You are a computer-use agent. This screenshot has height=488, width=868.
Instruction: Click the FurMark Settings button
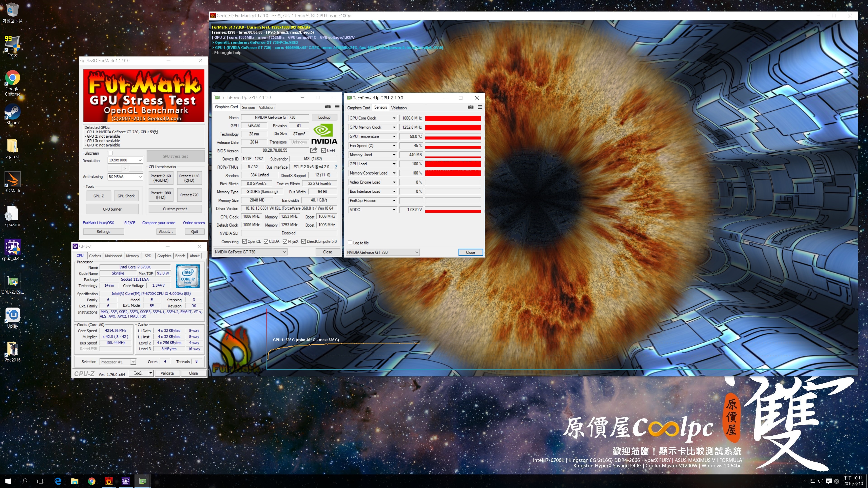(x=104, y=232)
